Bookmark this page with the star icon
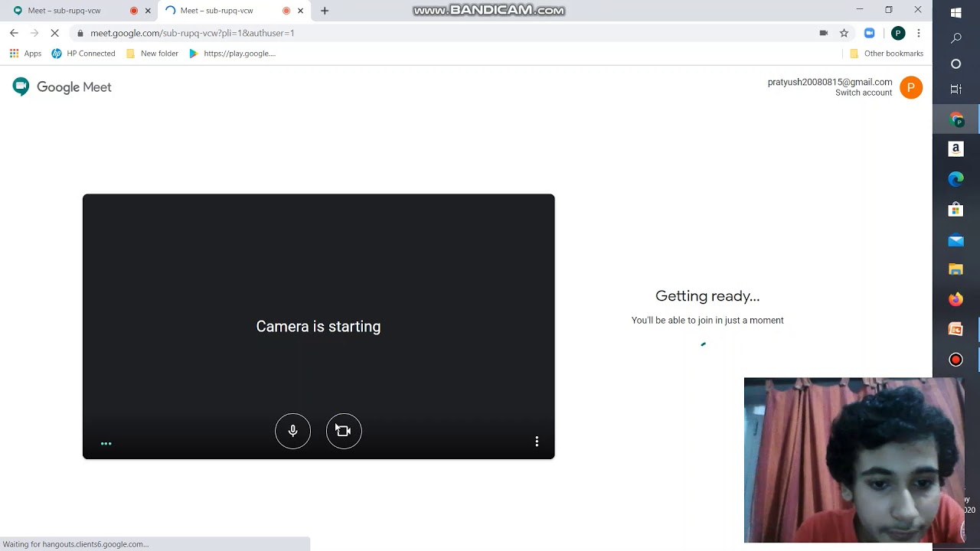Image resolution: width=980 pixels, height=551 pixels. pos(844,33)
